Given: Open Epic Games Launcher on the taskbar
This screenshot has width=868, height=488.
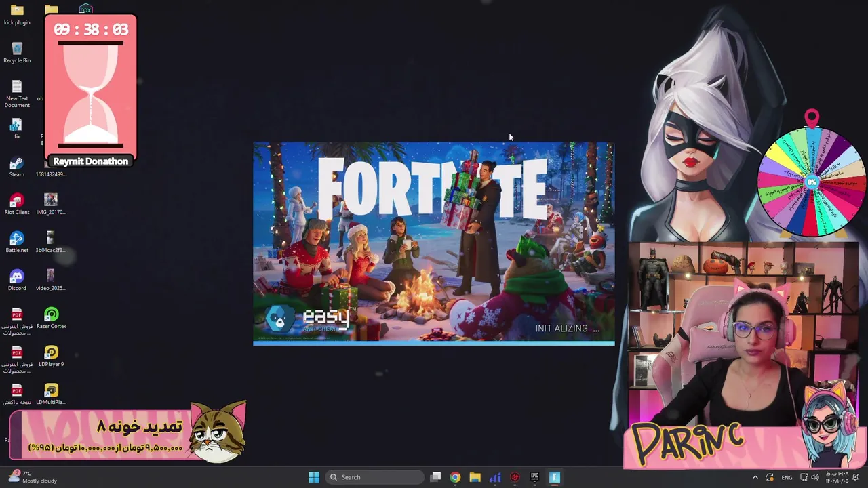Looking at the screenshot, I should point(534,477).
